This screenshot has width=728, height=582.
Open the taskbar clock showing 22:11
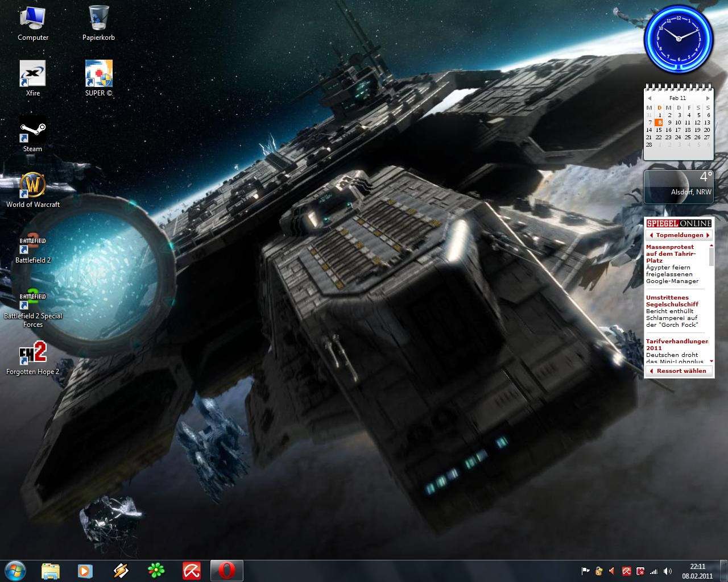[697, 571]
